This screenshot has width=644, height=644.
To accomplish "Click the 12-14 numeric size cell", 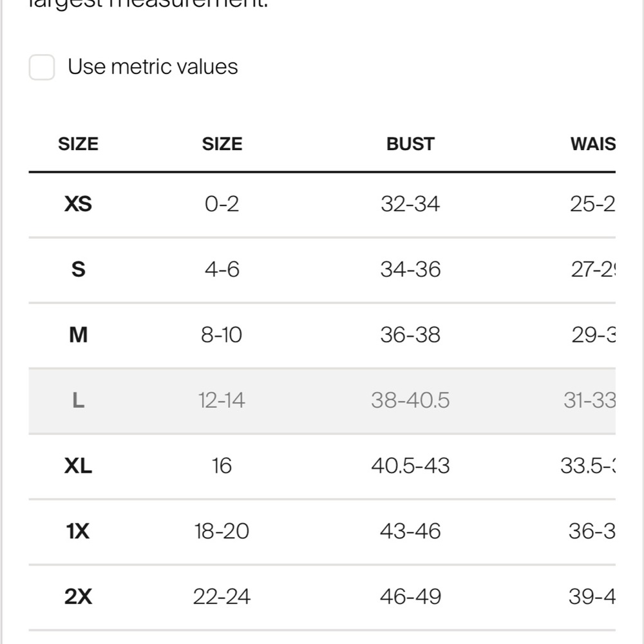I will pyautogui.click(x=222, y=401).
